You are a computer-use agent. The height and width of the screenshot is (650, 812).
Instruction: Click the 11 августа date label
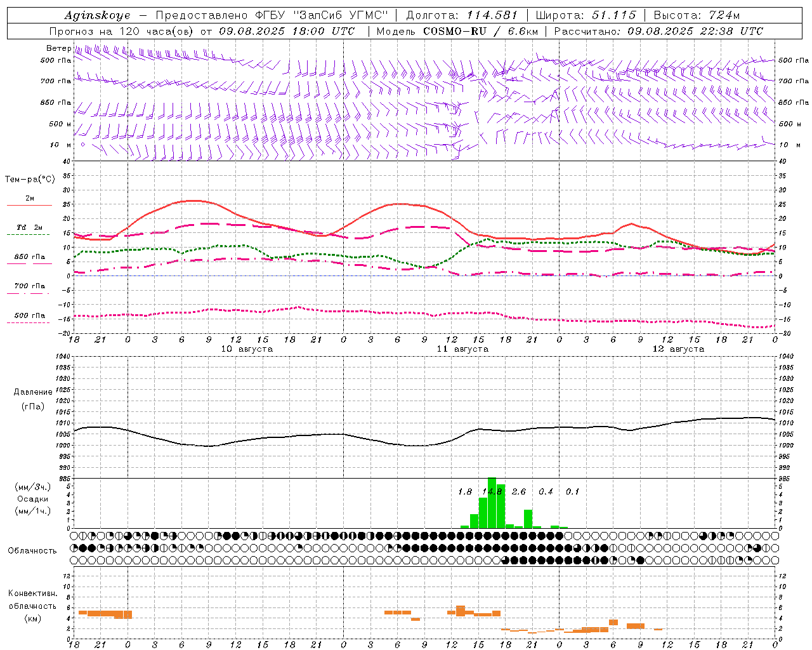tap(462, 349)
